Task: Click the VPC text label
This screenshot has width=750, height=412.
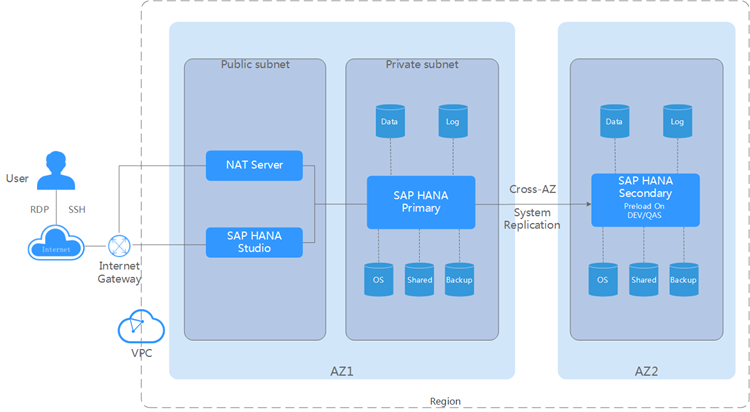Action: coord(141,353)
